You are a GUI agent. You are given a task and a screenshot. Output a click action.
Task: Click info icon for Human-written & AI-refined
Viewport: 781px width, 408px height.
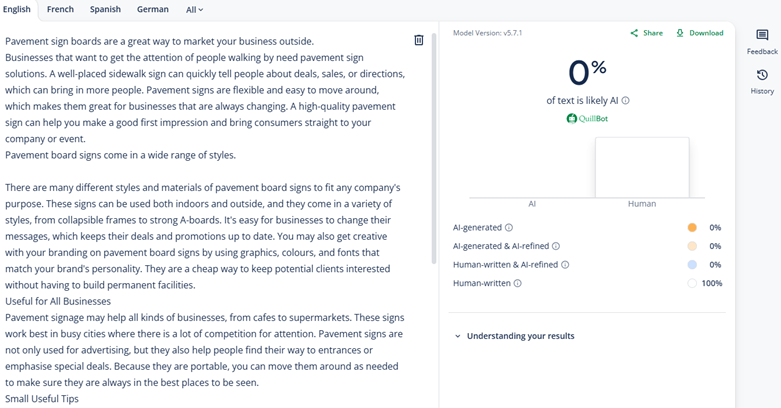click(x=565, y=265)
